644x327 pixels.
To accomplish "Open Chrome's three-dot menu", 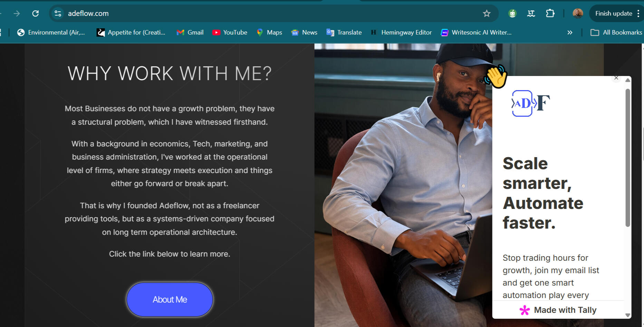I will 638,13.
